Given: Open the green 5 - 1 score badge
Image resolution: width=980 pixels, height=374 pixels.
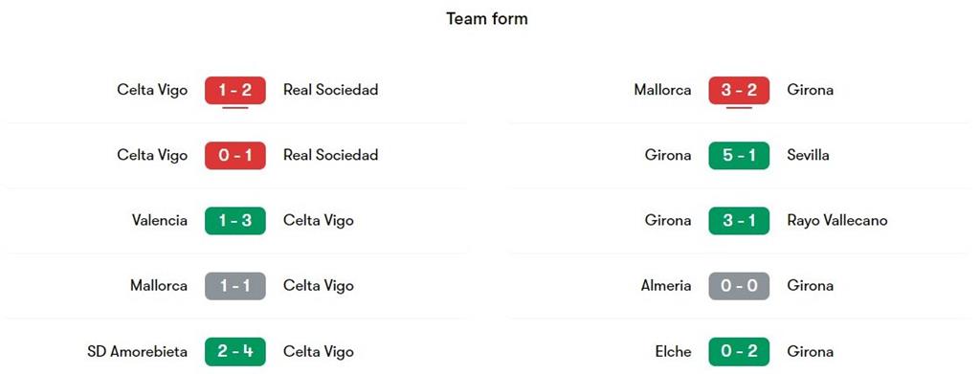Looking at the screenshot, I should tap(739, 156).
